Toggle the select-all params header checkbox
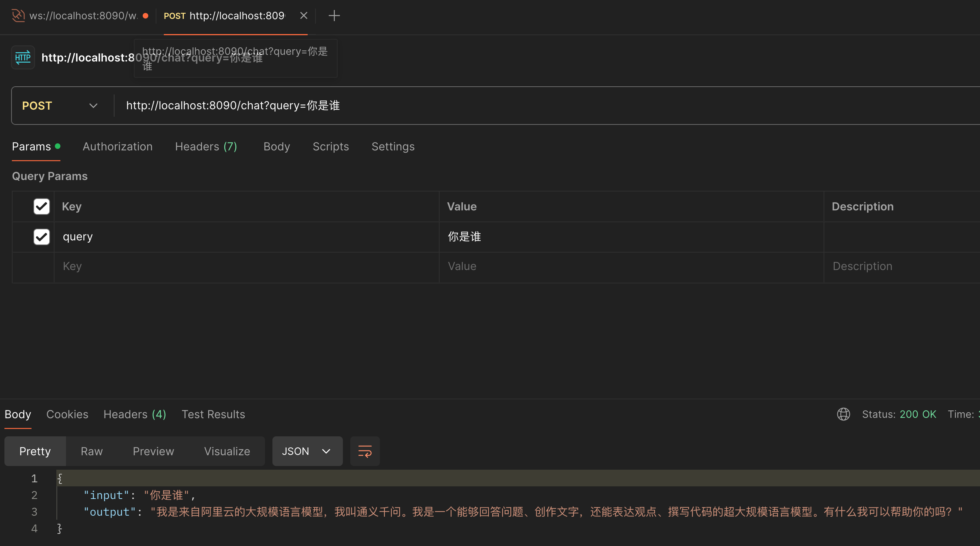980x546 pixels. click(42, 206)
